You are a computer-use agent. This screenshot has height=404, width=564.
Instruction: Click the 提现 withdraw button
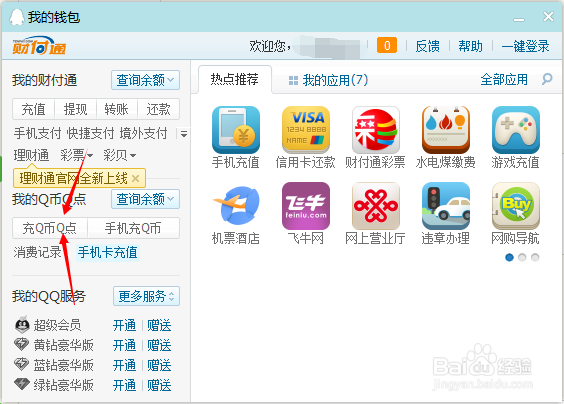[x=75, y=109]
